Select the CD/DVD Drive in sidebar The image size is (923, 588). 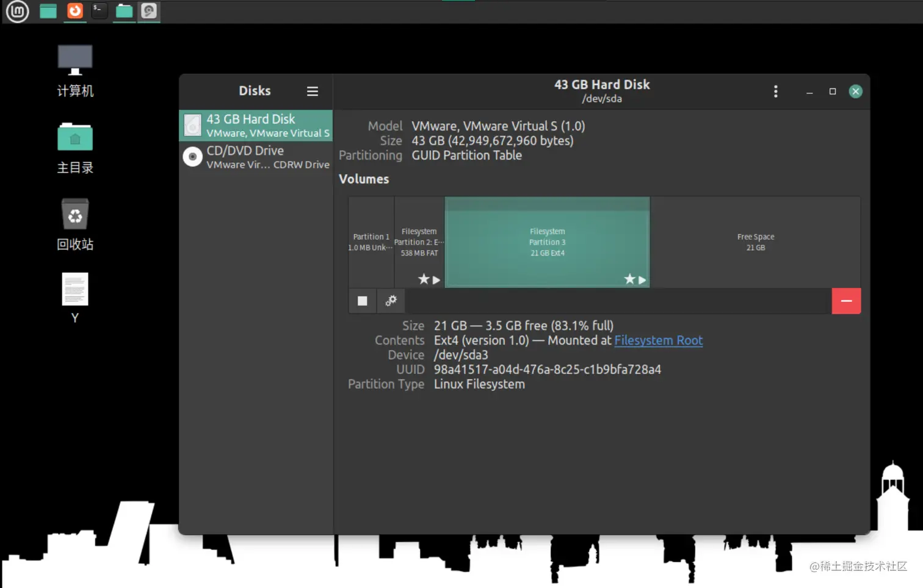pyautogui.click(x=255, y=157)
